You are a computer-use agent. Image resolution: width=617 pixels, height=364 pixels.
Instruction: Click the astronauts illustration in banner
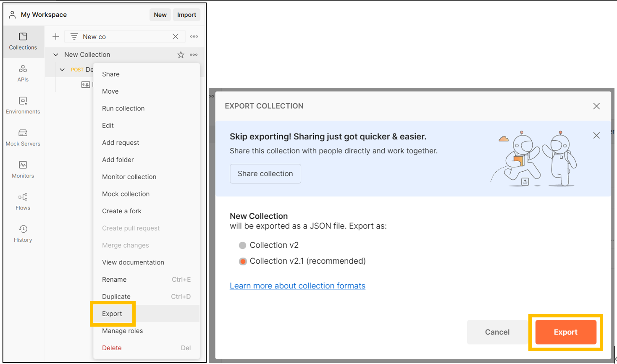click(x=534, y=159)
